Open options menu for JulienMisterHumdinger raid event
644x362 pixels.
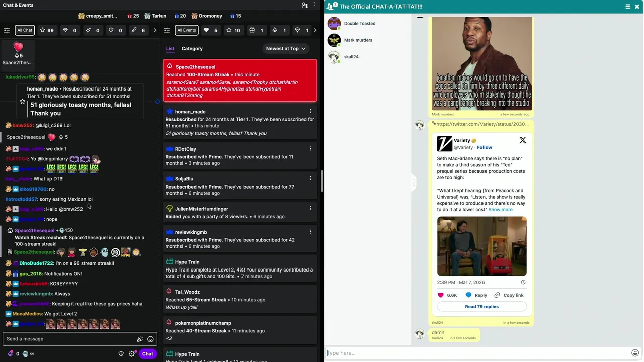point(310,208)
